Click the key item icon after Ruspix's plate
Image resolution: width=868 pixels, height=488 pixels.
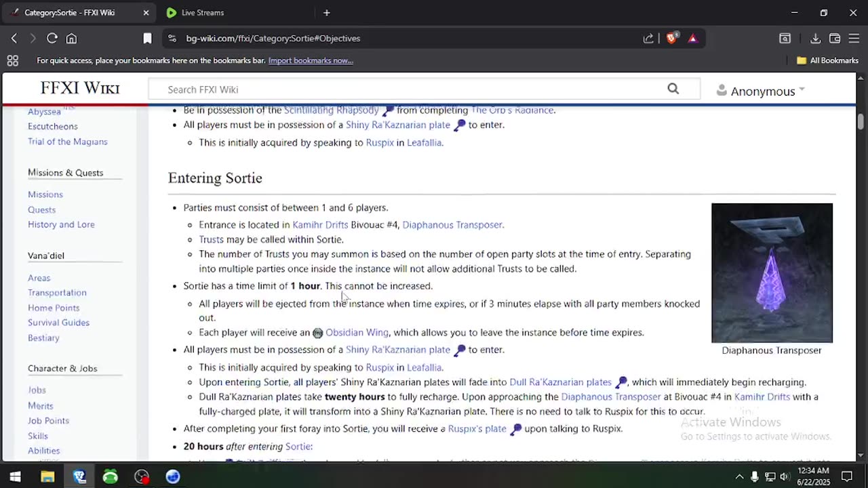[x=516, y=429]
